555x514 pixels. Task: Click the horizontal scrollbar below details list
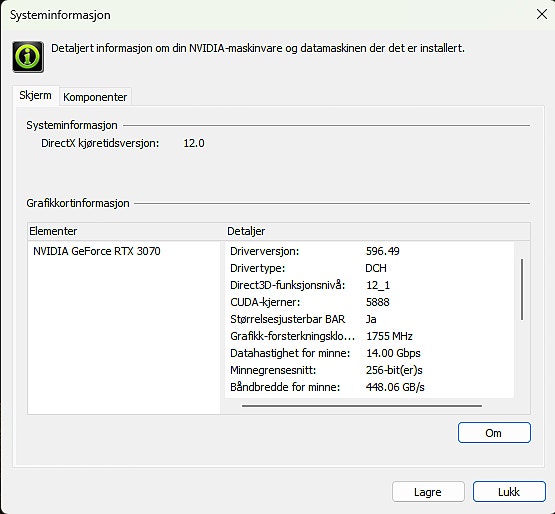(362, 406)
